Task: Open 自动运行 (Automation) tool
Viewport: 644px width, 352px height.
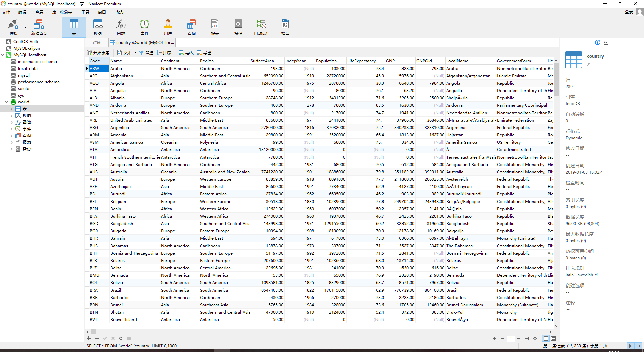Action: click(262, 27)
